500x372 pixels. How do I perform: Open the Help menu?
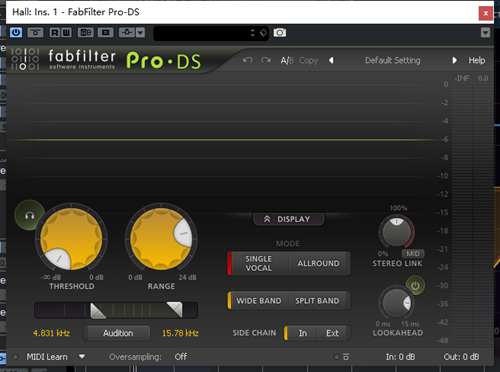point(477,60)
